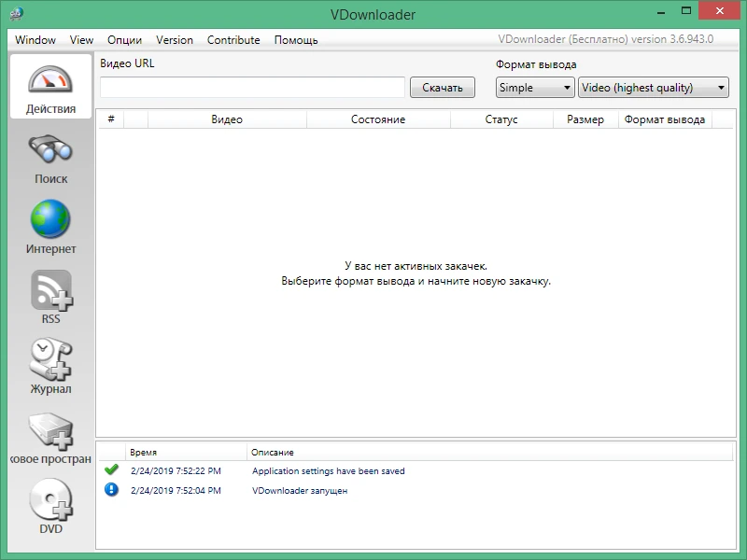This screenshot has width=747, height=560.
Task: Select the 'VDownloader запущен' log row
Action: [x=415, y=491]
